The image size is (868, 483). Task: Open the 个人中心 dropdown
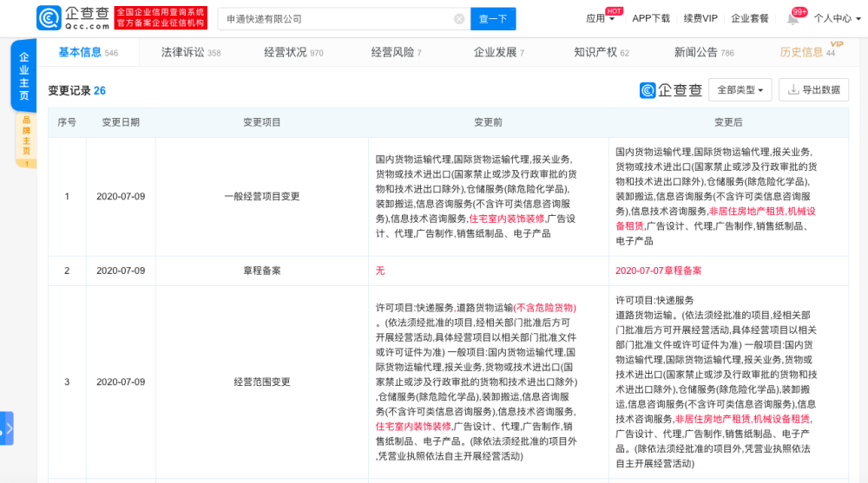tap(837, 19)
